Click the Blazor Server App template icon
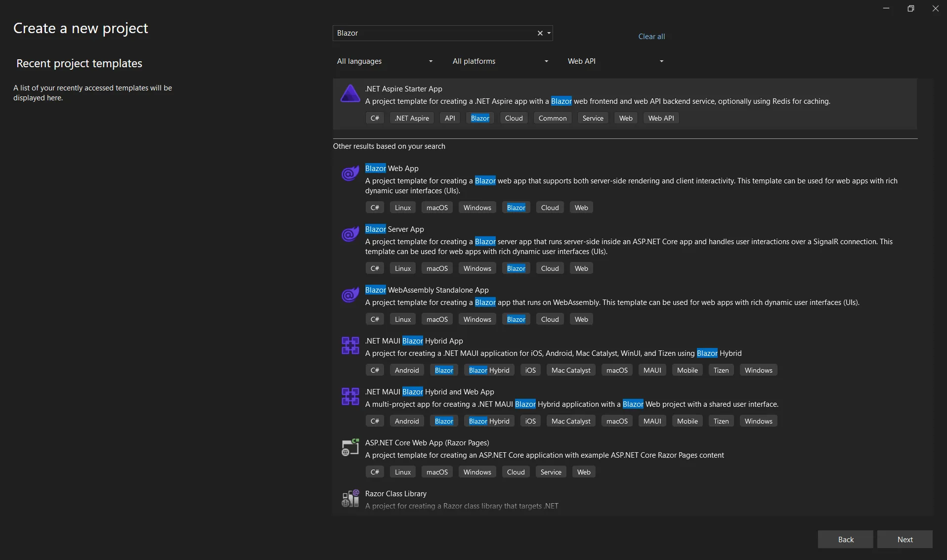Screen dimensions: 947x560 (350, 234)
